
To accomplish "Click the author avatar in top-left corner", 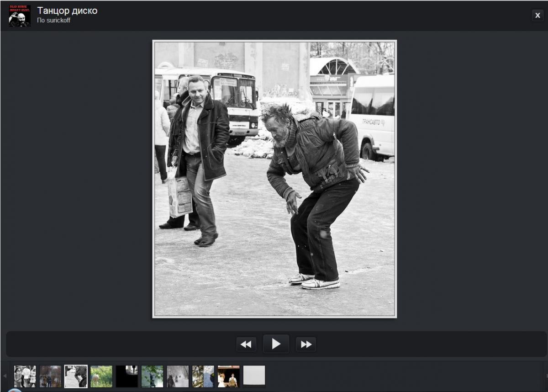I will click(20, 16).
